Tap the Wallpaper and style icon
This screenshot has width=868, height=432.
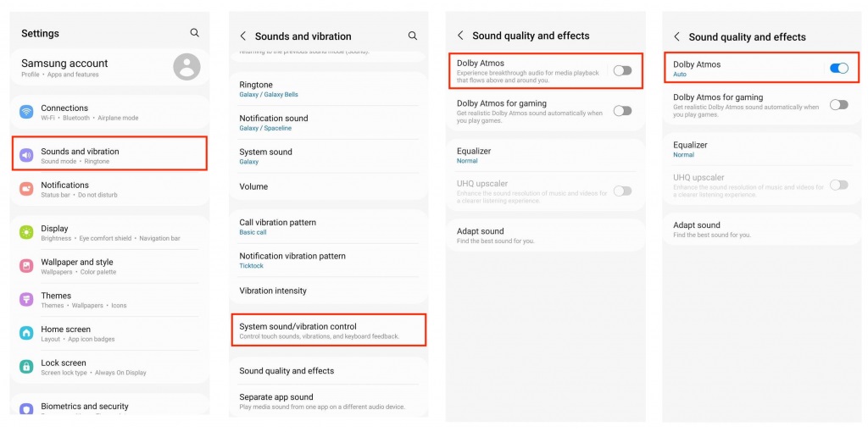point(26,266)
